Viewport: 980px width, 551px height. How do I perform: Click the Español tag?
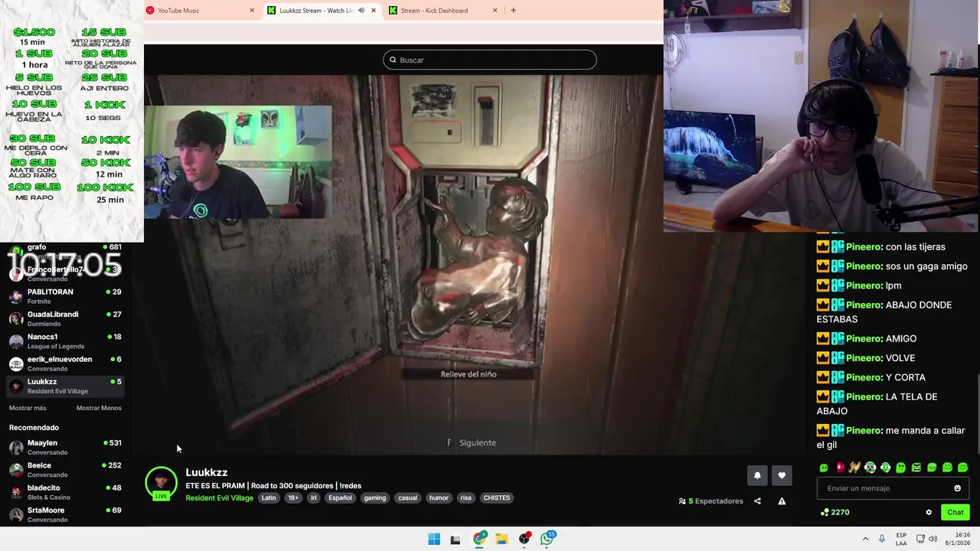pyautogui.click(x=340, y=498)
